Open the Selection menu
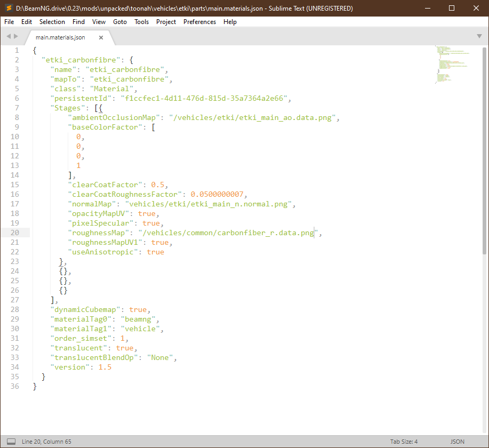The width and height of the screenshot is (489, 448). tap(52, 22)
